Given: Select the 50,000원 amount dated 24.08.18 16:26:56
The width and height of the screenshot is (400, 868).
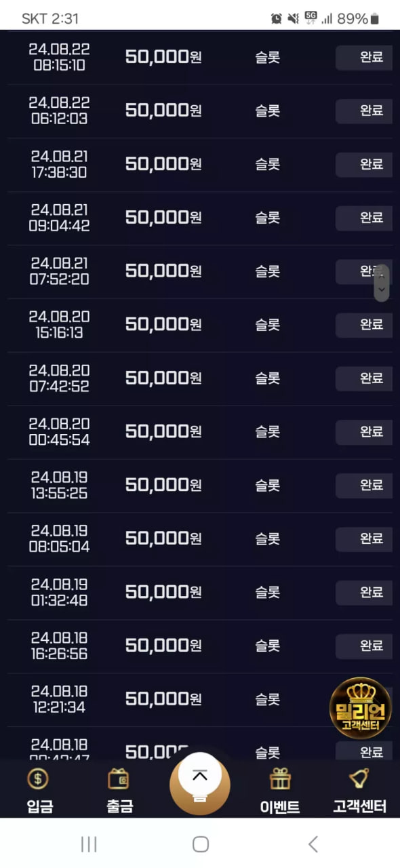Looking at the screenshot, I should pos(163,645).
